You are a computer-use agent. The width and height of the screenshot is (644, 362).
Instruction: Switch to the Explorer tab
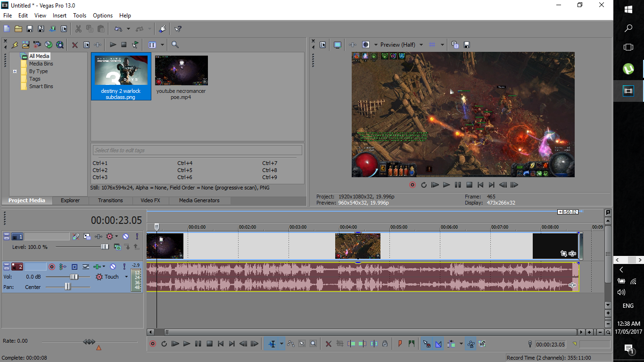[x=70, y=200]
